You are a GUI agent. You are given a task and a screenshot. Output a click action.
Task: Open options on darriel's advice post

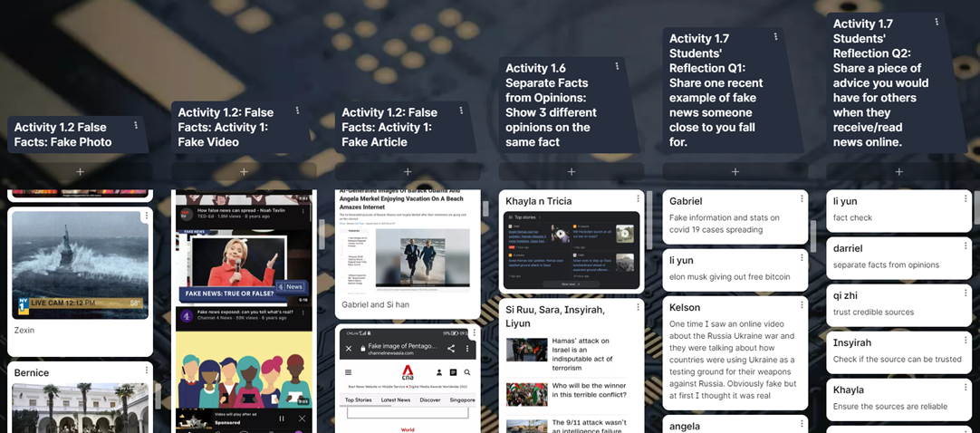962,246
